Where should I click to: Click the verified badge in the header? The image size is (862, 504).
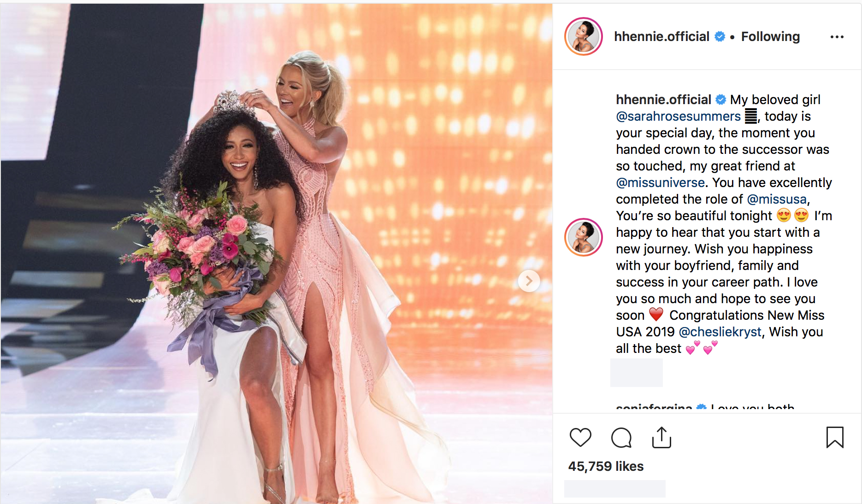720,36
